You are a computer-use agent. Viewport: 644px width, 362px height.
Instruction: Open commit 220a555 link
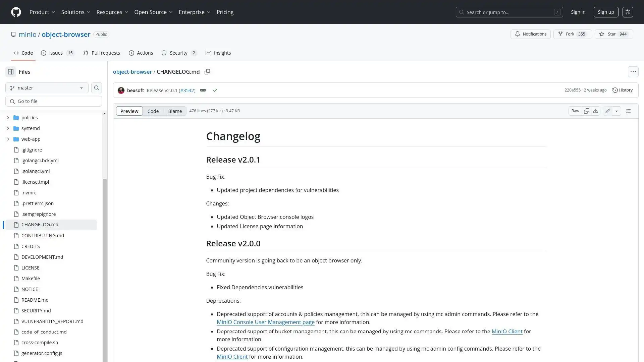572,90
